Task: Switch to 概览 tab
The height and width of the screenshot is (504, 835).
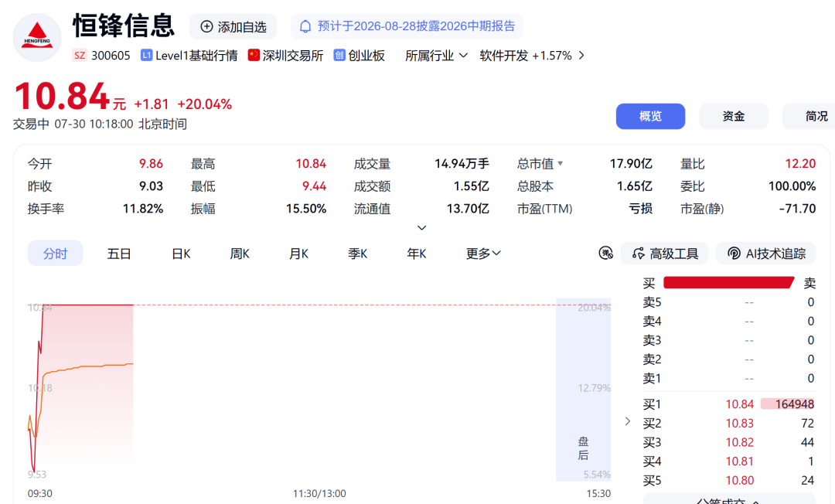Action: (x=650, y=116)
